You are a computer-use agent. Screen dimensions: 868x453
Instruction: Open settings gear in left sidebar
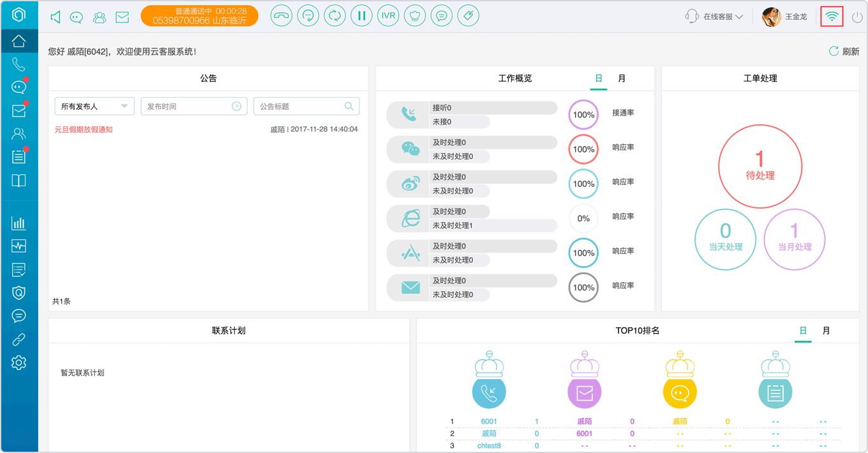coord(19,362)
